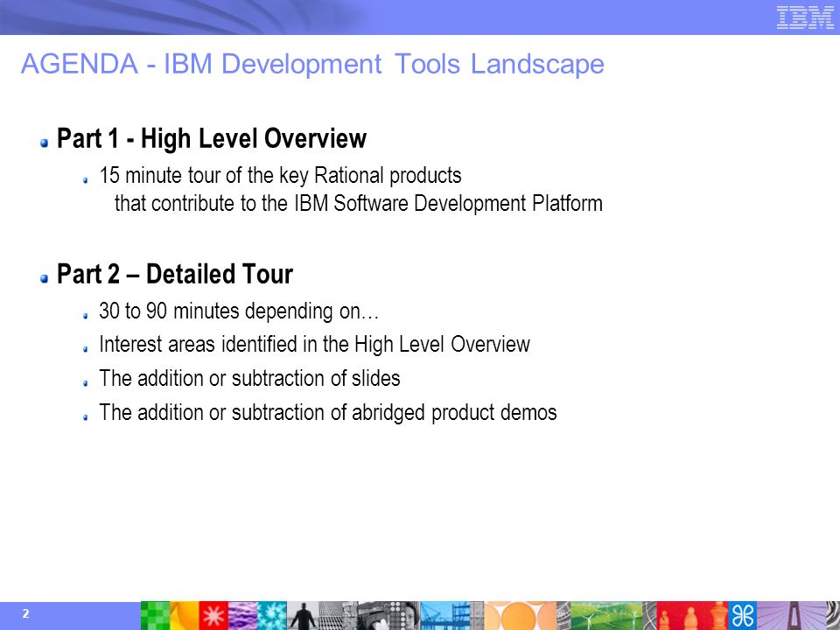Click the teal snowflake pattern footer tile

tap(272, 615)
